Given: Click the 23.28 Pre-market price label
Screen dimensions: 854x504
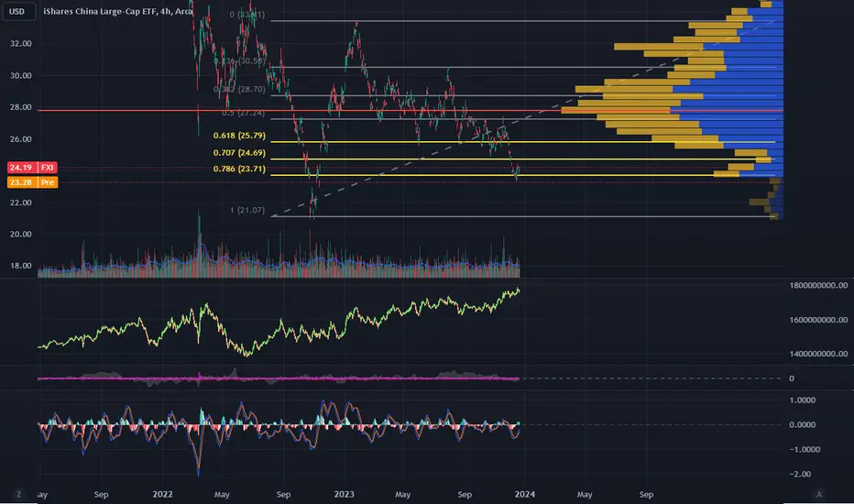Looking at the screenshot, I should (x=32, y=182).
